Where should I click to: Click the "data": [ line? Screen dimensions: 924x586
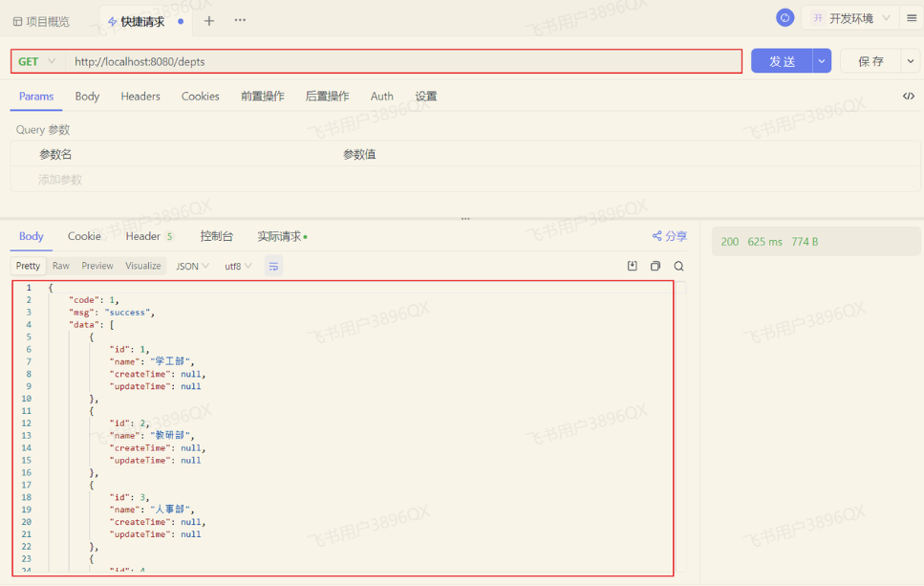tap(92, 325)
